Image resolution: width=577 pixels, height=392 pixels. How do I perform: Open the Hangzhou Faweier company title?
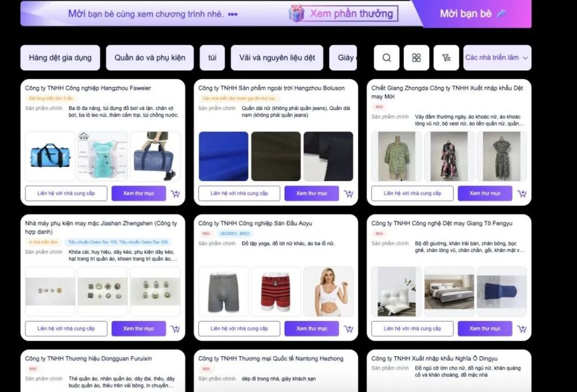point(88,88)
